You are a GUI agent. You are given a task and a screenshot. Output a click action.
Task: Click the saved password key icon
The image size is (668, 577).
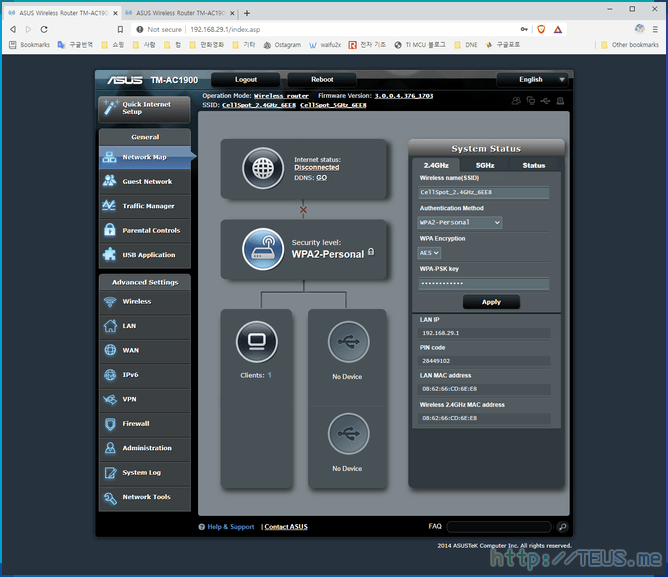click(x=524, y=29)
